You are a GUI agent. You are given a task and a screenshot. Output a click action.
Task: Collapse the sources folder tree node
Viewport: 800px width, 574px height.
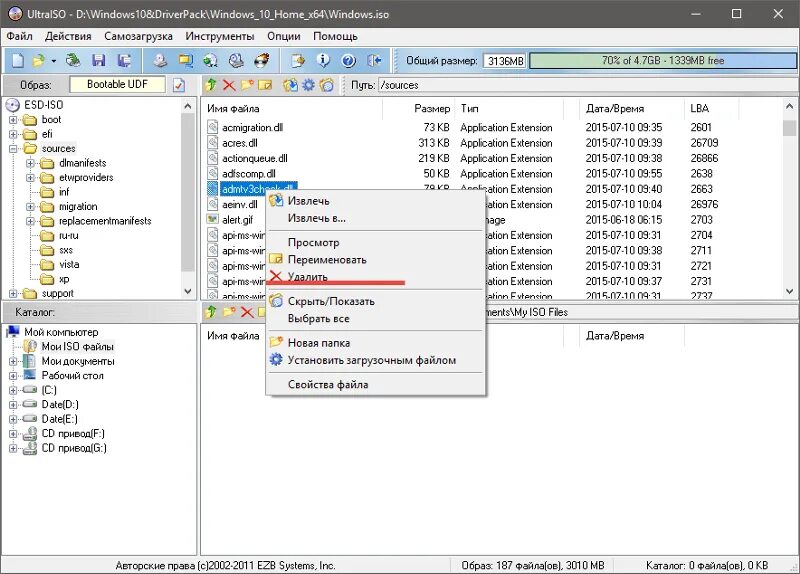pos(13,149)
